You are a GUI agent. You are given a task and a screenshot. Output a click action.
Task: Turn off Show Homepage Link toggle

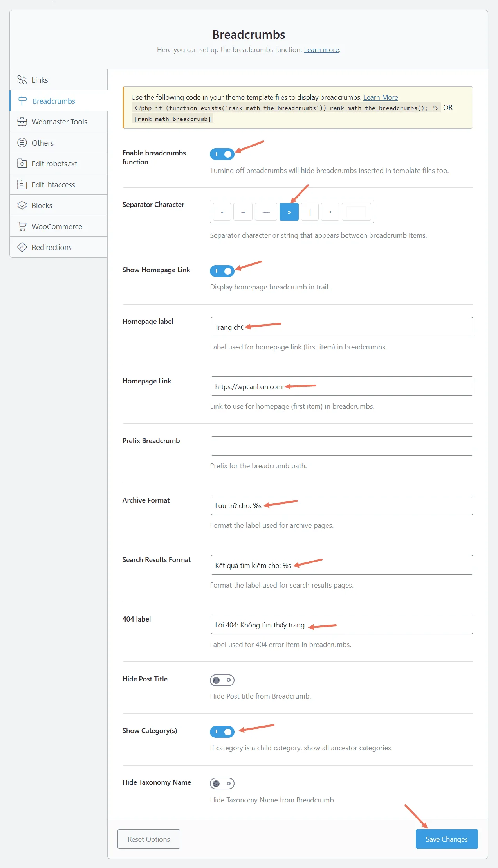tap(222, 271)
